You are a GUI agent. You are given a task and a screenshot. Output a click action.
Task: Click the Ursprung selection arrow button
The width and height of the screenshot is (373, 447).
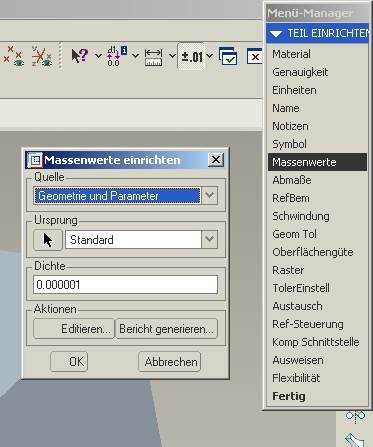(x=48, y=240)
